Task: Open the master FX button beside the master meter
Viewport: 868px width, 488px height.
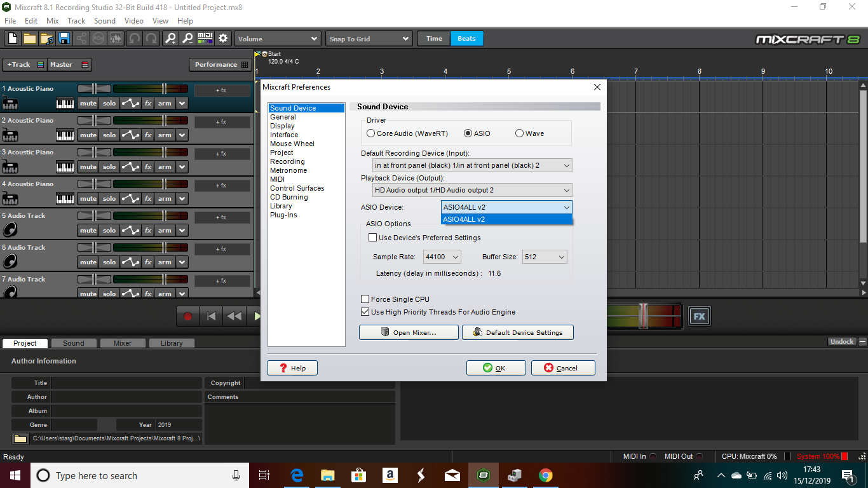Action: click(x=699, y=316)
